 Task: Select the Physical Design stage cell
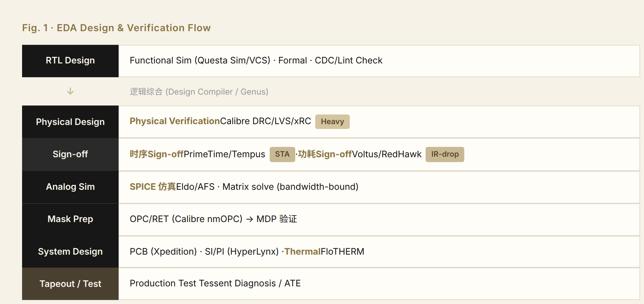(x=70, y=122)
